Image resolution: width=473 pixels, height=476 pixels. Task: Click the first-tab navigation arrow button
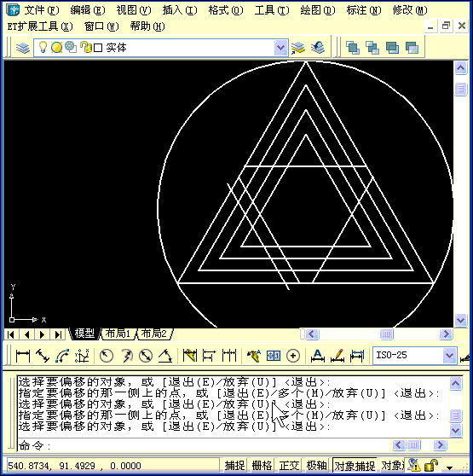11,334
